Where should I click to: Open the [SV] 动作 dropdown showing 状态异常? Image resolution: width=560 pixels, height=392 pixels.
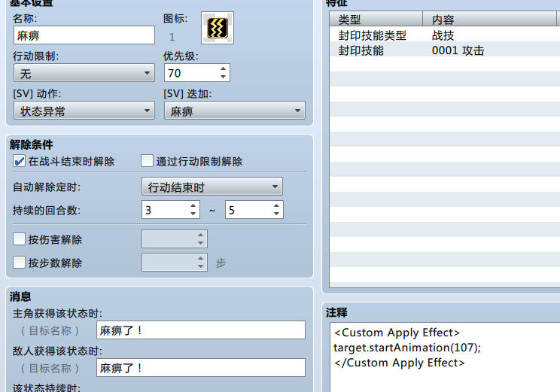84,111
